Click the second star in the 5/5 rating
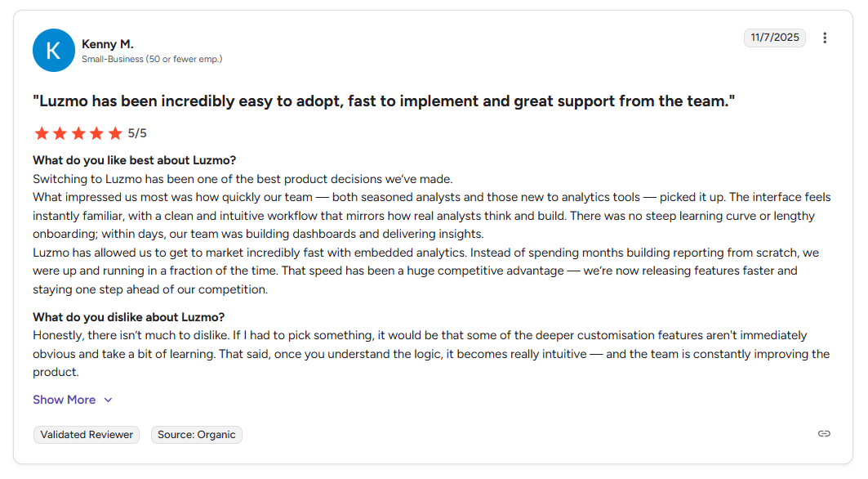868x479 pixels. pyautogui.click(x=60, y=132)
